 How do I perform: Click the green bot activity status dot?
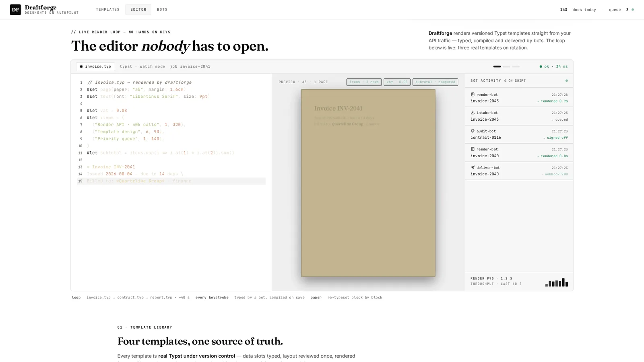click(567, 80)
